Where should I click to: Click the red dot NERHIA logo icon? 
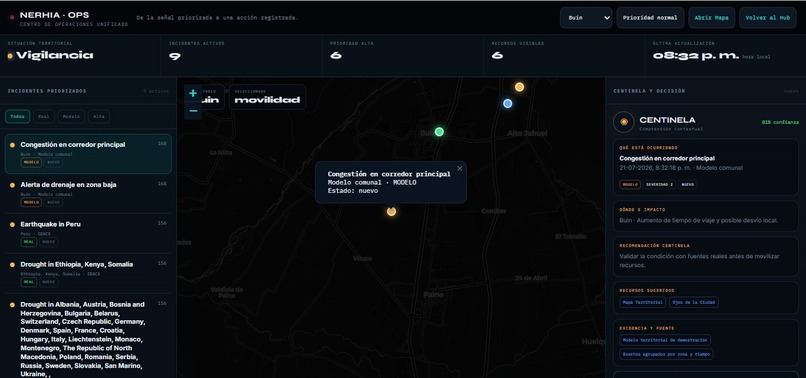click(12, 17)
